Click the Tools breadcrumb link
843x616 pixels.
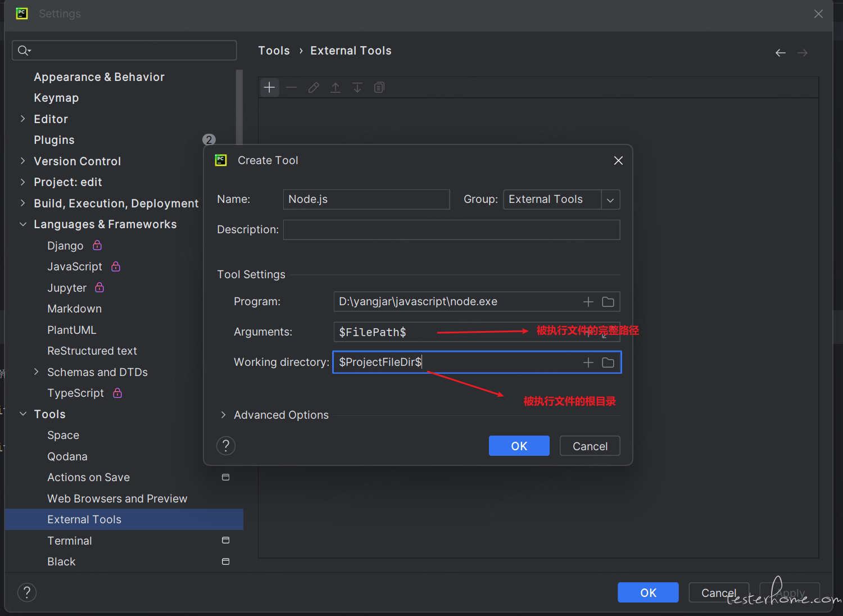click(x=274, y=51)
